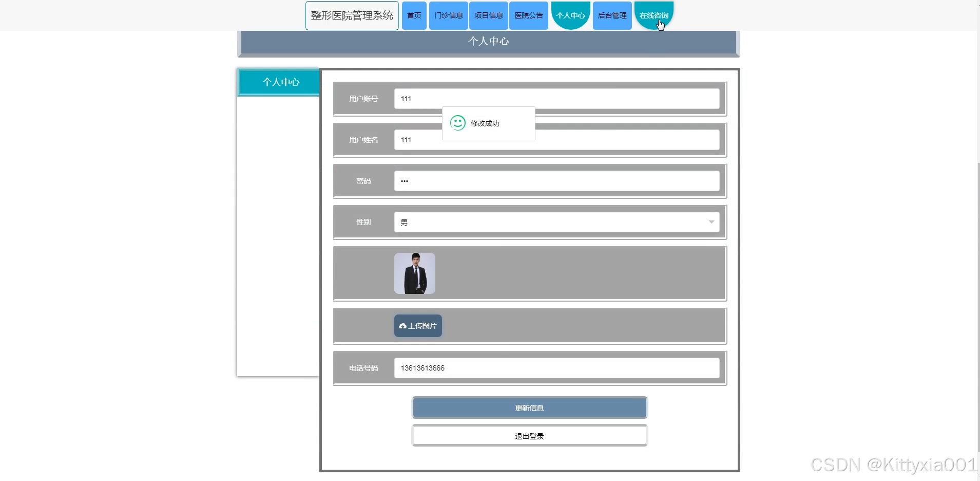The width and height of the screenshot is (980, 481).
Task: Open the 性别 dropdown arrow
Action: click(x=711, y=222)
